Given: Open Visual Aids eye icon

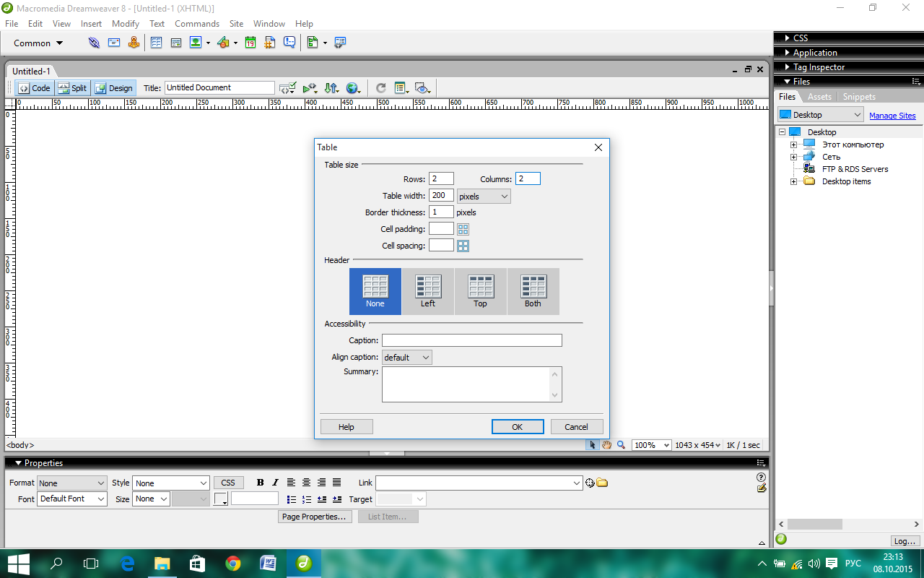Looking at the screenshot, I should (x=423, y=88).
